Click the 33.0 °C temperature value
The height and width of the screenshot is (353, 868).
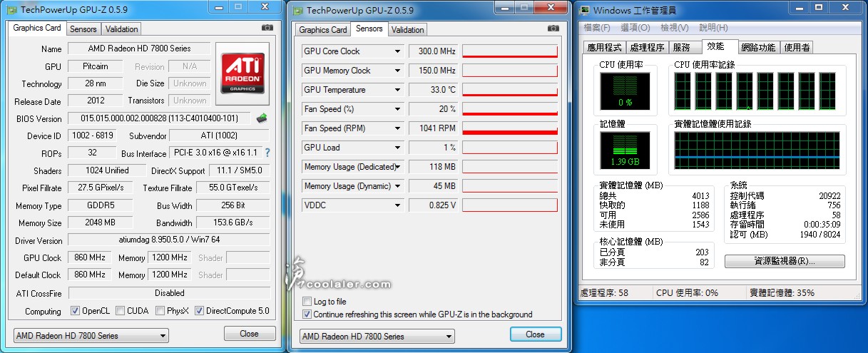click(433, 90)
